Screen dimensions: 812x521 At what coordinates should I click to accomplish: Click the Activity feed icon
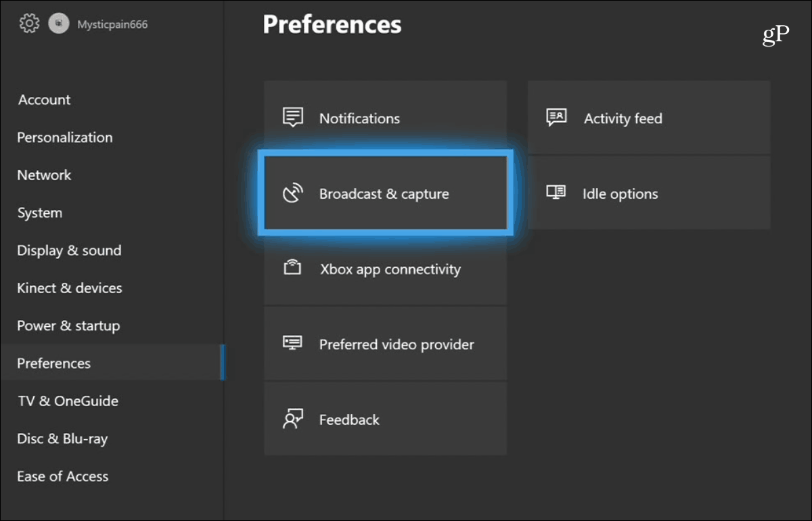[556, 118]
